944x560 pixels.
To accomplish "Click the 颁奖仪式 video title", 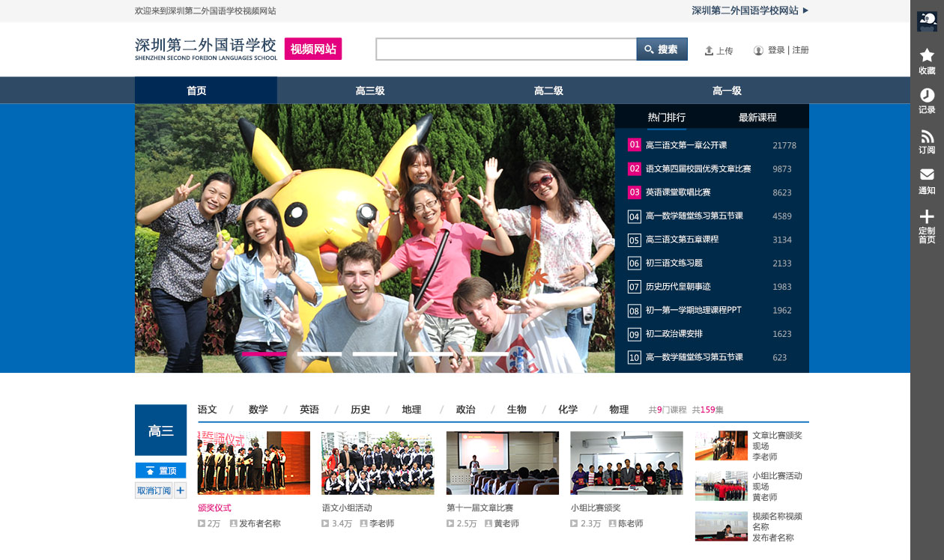I will click(214, 508).
